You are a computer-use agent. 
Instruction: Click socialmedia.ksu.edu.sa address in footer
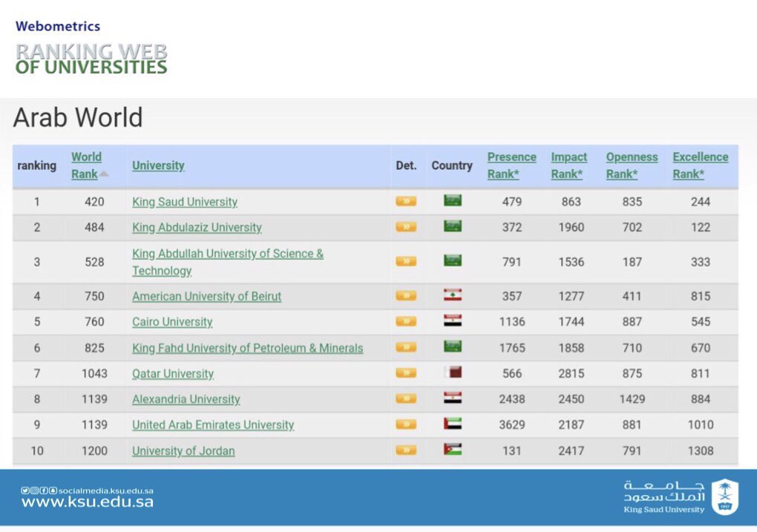tap(105, 490)
